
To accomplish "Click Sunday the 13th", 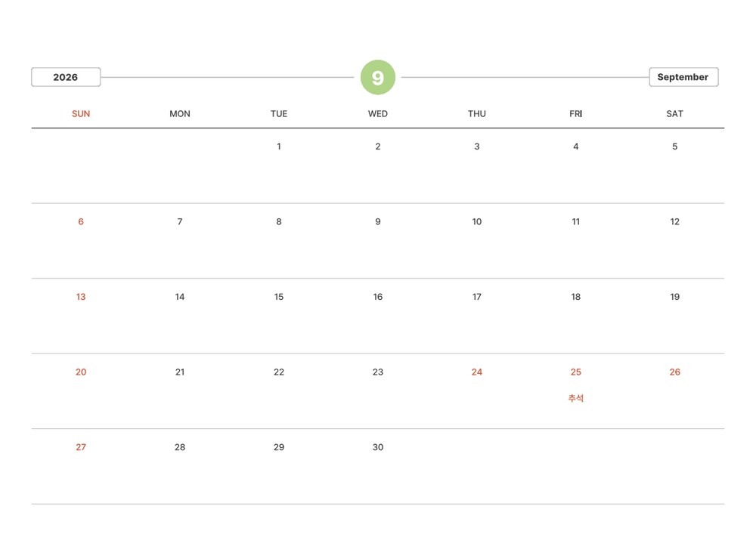I will [81, 297].
